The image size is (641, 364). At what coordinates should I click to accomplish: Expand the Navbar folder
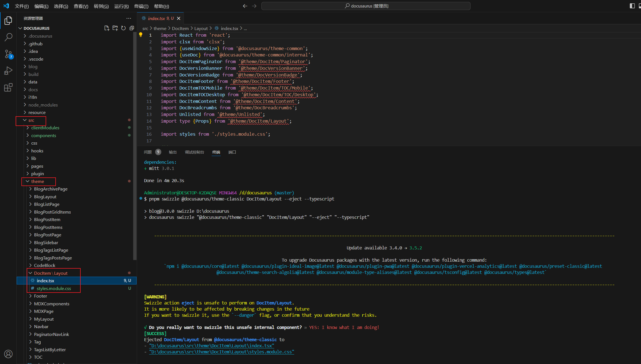(41, 326)
